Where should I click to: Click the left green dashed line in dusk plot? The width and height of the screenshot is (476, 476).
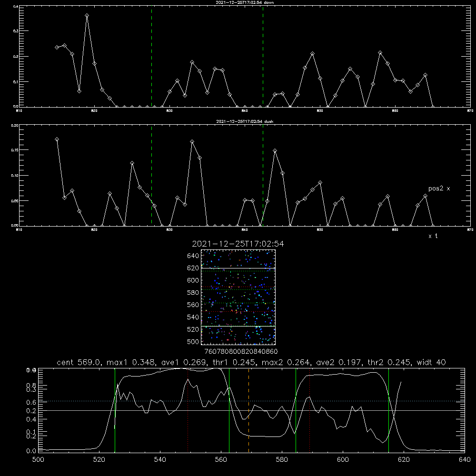pyautogui.click(x=151, y=175)
